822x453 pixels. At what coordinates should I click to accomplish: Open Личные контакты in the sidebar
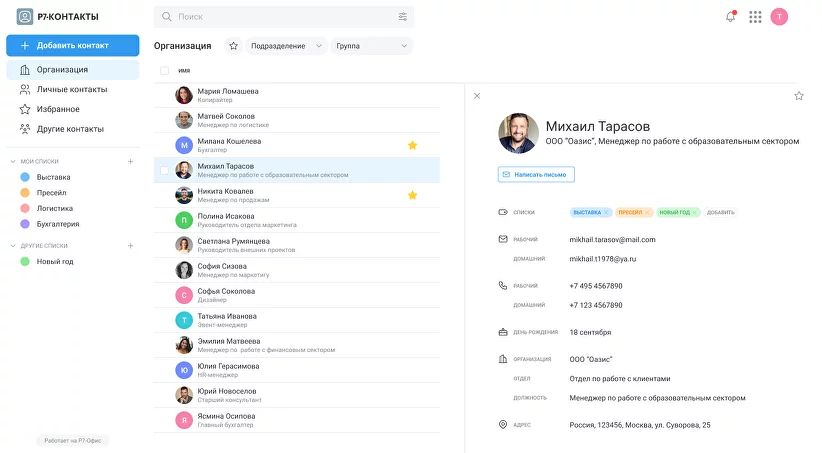pyautogui.click(x=71, y=90)
